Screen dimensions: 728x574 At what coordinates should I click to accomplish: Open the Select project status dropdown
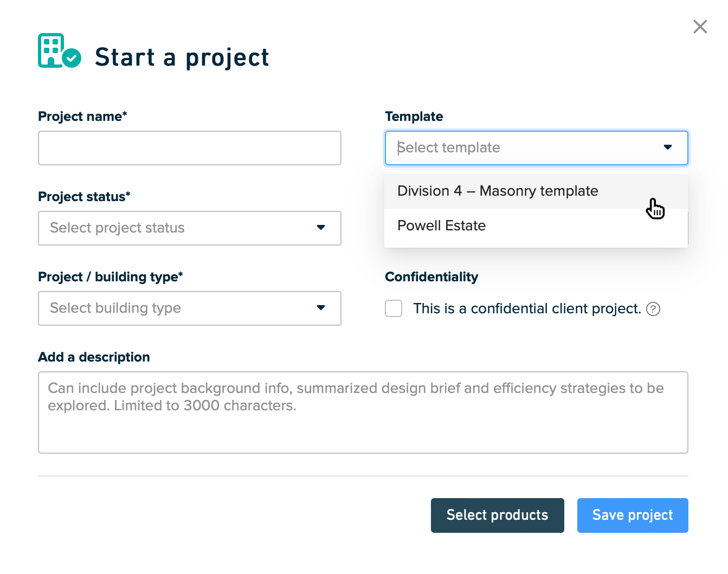point(190,228)
